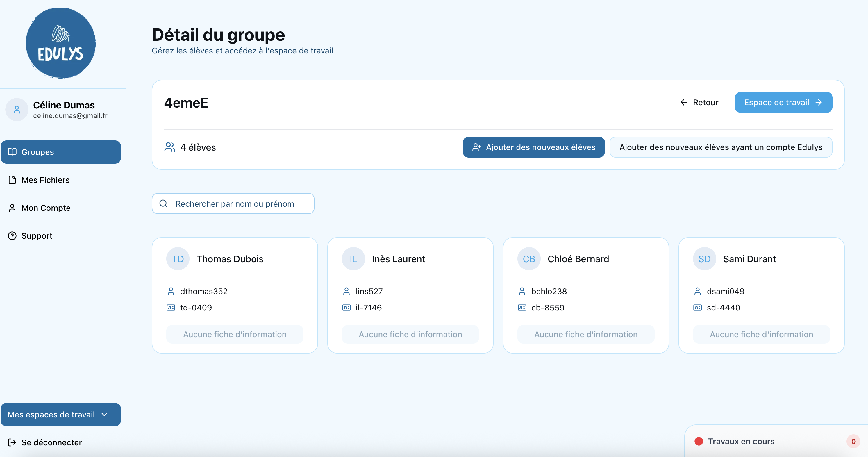Click the TD avatar on Thomas Dubois's card
The width and height of the screenshot is (868, 457).
click(178, 258)
